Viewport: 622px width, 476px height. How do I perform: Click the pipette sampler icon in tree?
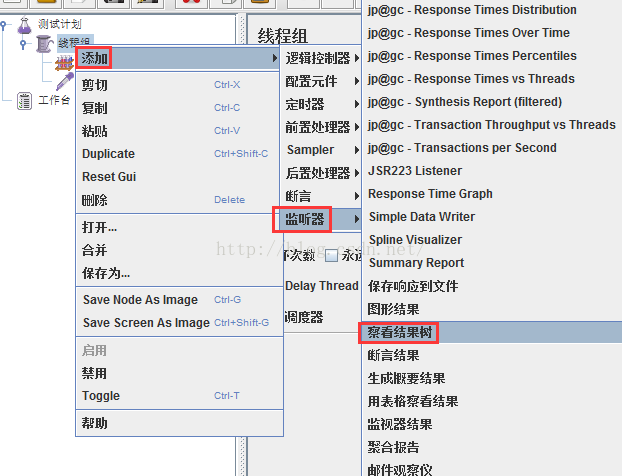click(65, 81)
